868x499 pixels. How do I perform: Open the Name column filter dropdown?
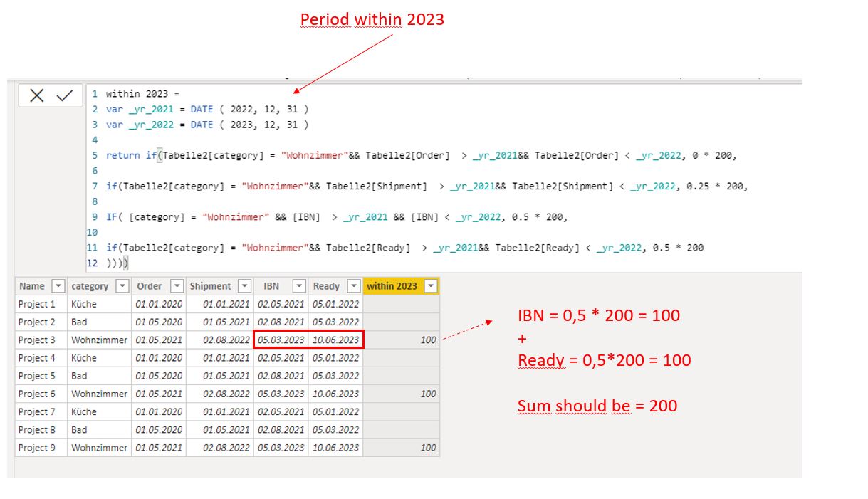coord(58,286)
